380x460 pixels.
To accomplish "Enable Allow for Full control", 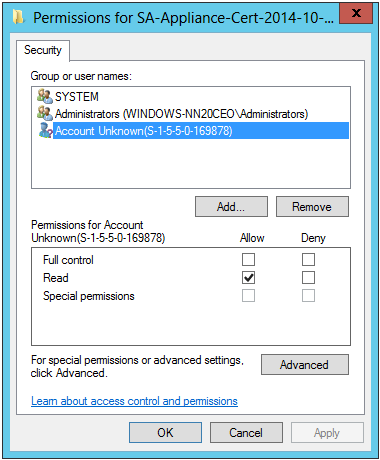I will click(248, 259).
